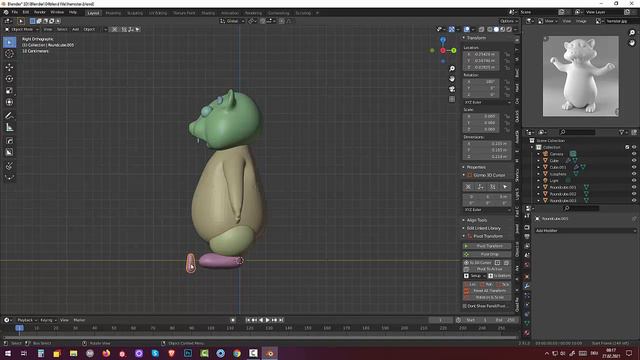Open the Add Modifier dropdown
The width and height of the screenshot is (640, 360).
tap(585, 231)
